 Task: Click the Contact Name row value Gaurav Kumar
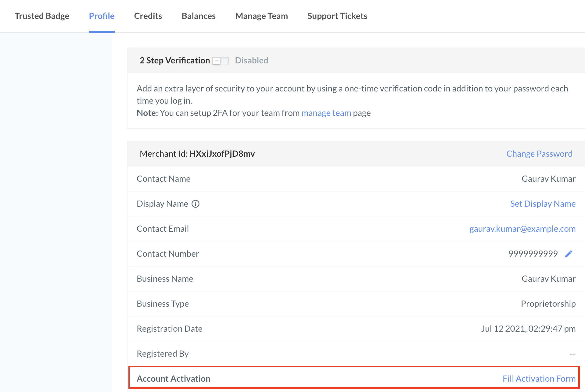point(549,179)
